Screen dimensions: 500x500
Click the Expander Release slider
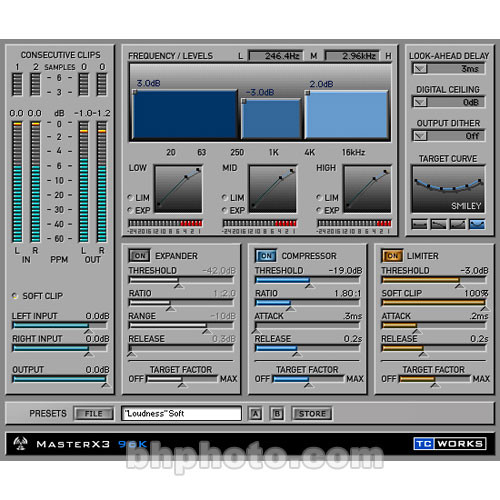click(x=181, y=348)
